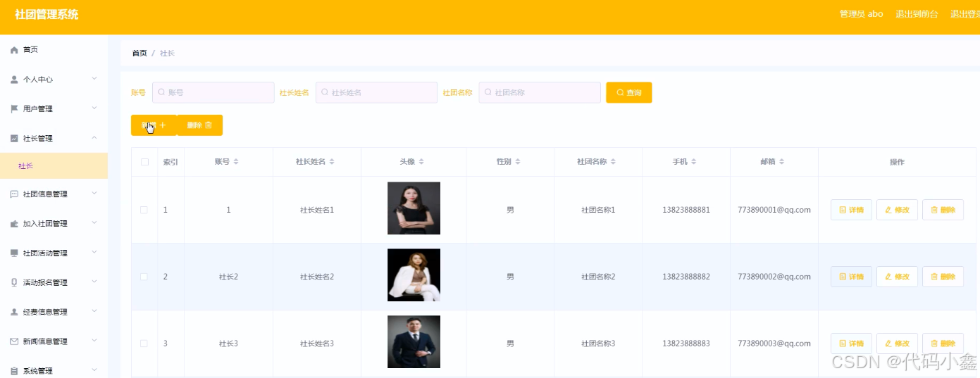
Task: Select the 社长 submenu item
Action: (x=54, y=166)
